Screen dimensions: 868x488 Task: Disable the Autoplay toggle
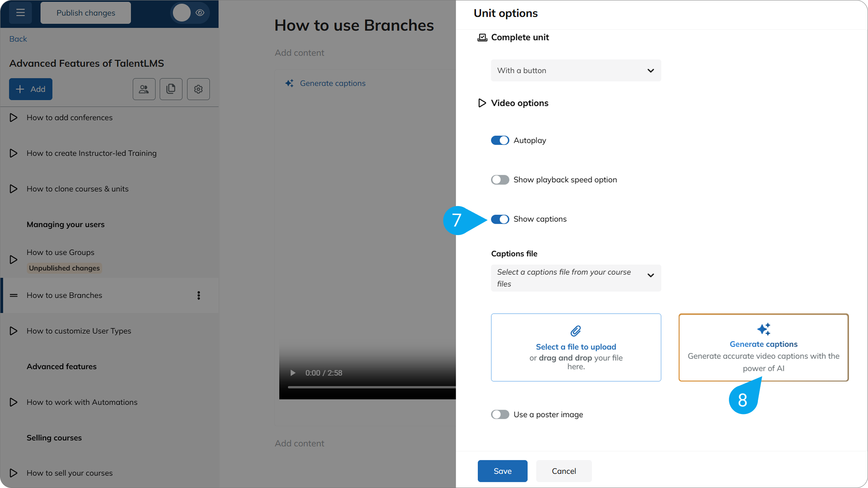(x=500, y=140)
